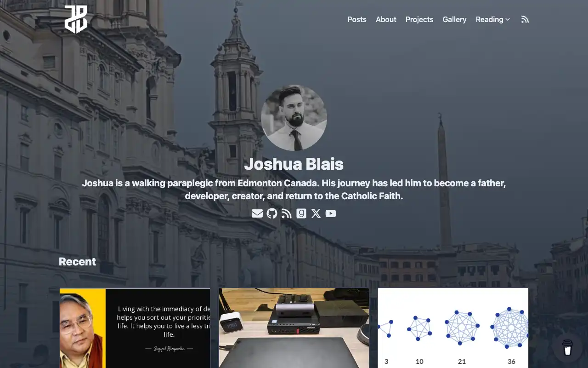Image resolution: width=588 pixels, height=368 pixels.
Task: Open the network graph diagrams post thumbnail
Action: point(453,328)
